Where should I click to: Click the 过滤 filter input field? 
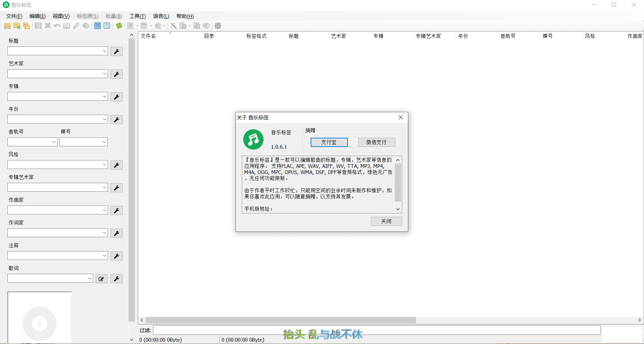tap(377, 330)
